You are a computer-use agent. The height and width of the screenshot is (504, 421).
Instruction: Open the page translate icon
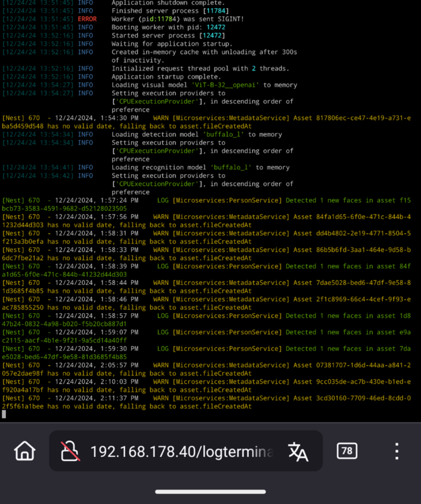pos(298,452)
